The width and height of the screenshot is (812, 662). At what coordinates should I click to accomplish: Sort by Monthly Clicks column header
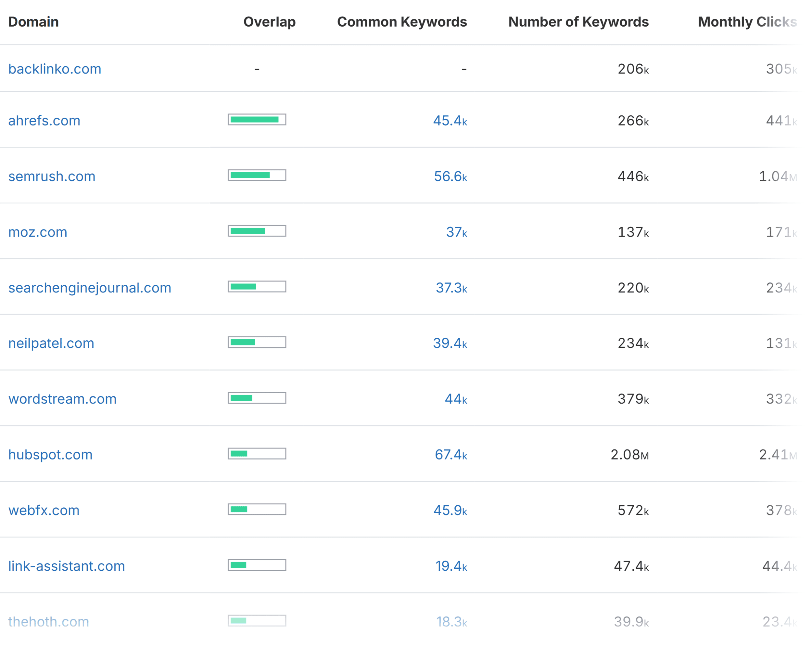point(747,22)
